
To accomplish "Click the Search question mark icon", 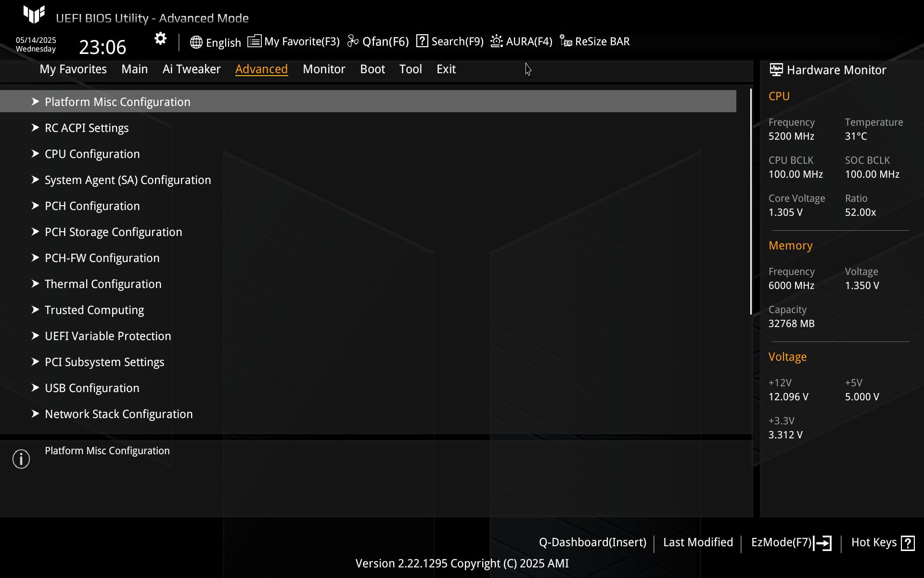I will [422, 41].
